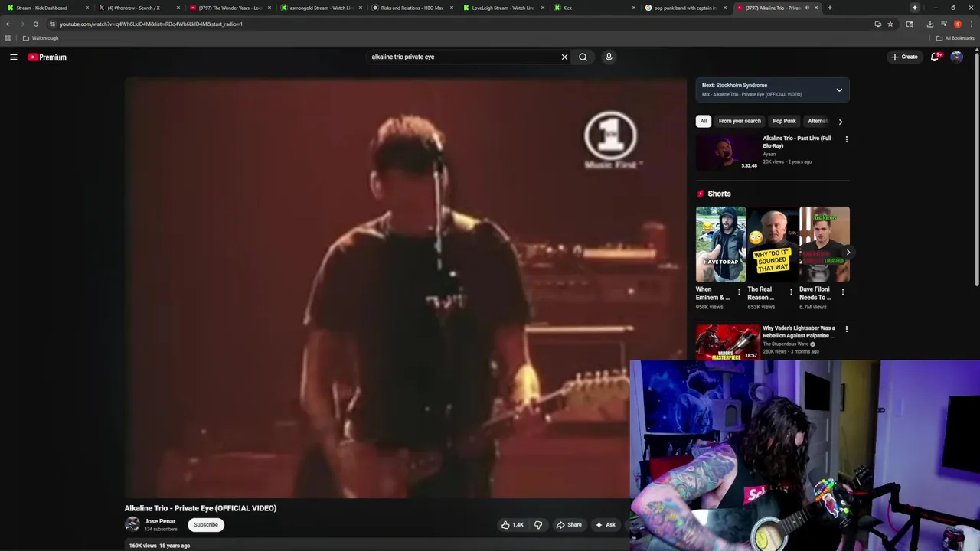This screenshot has height=551, width=980.
Task: Show more Shorts with the next arrow
Action: tap(848, 252)
